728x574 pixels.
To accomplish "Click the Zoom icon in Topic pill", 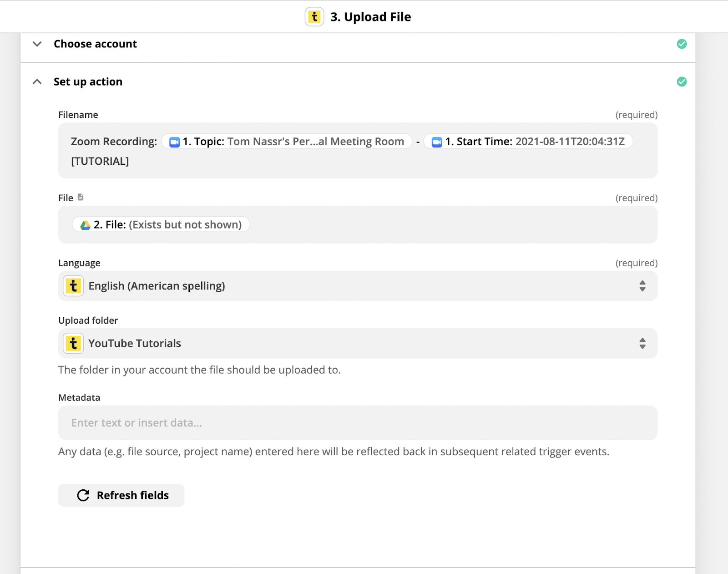I will [175, 142].
